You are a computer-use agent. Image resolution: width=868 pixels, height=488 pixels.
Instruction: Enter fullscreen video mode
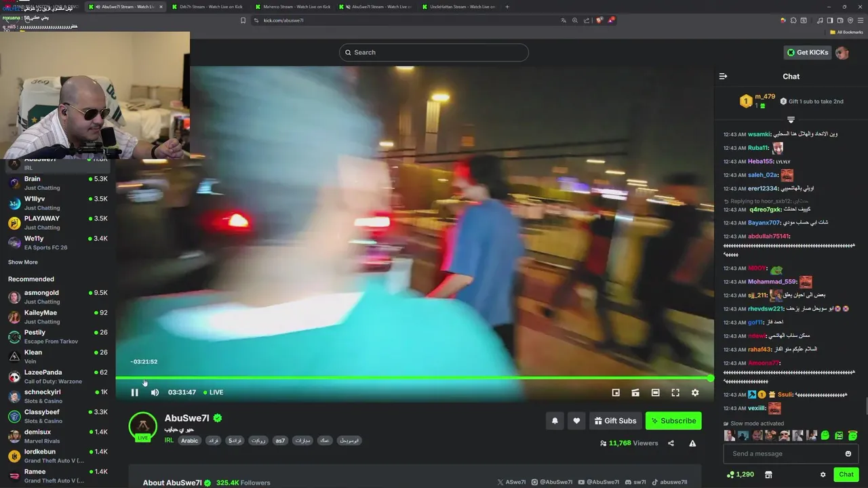(675, 392)
